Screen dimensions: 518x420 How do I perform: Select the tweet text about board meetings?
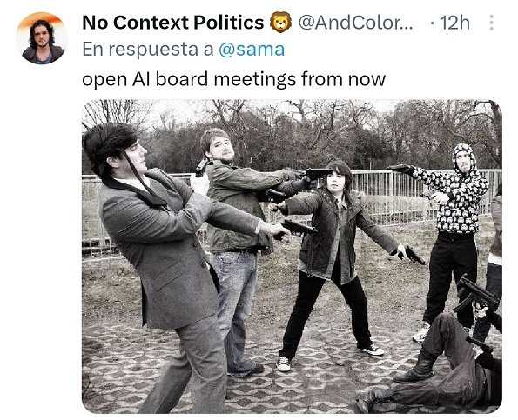(x=233, y=79)
